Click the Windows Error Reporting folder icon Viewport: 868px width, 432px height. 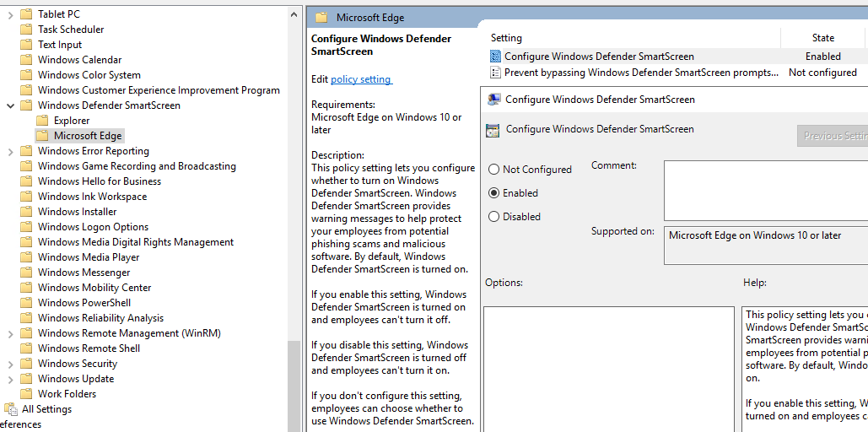(x=26, y=151)
